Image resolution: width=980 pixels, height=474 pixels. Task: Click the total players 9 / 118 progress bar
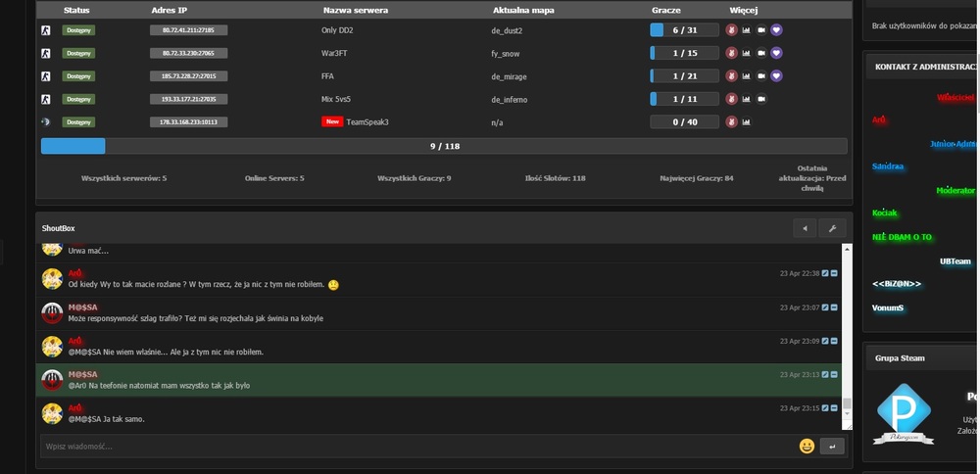coord(444,146)
